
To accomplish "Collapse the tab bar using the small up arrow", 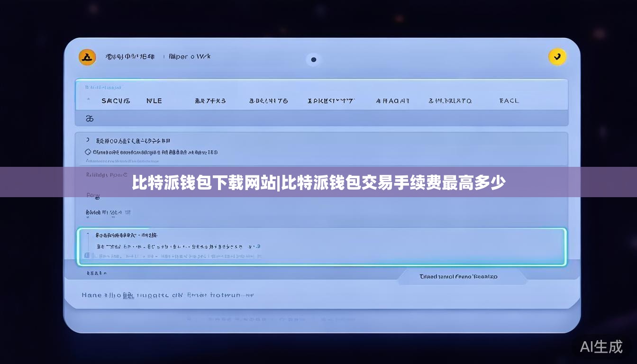I will click(88, 100).
